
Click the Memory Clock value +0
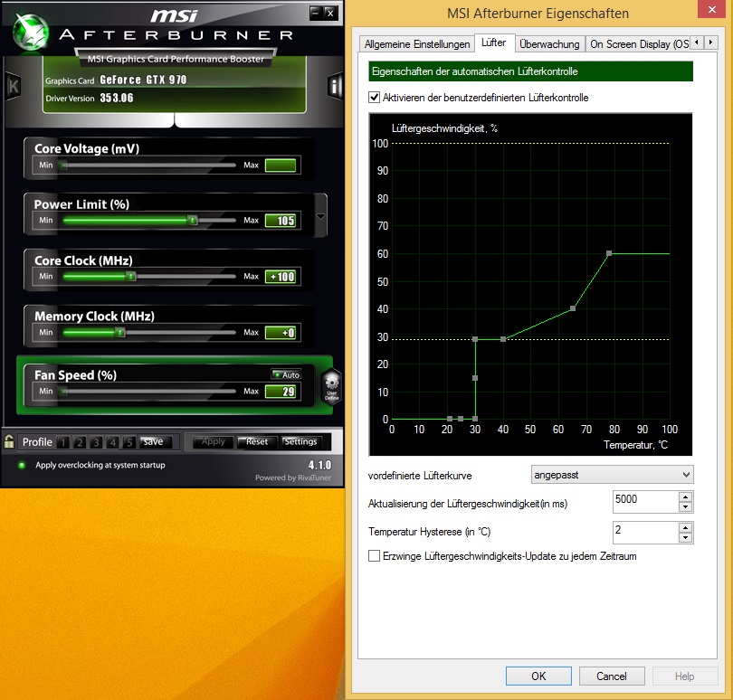click(281, 333)
